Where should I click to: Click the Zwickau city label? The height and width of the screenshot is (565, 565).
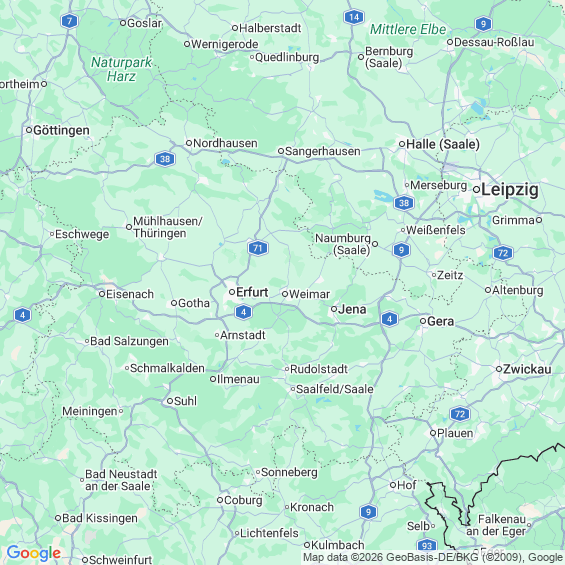(527, 369)
